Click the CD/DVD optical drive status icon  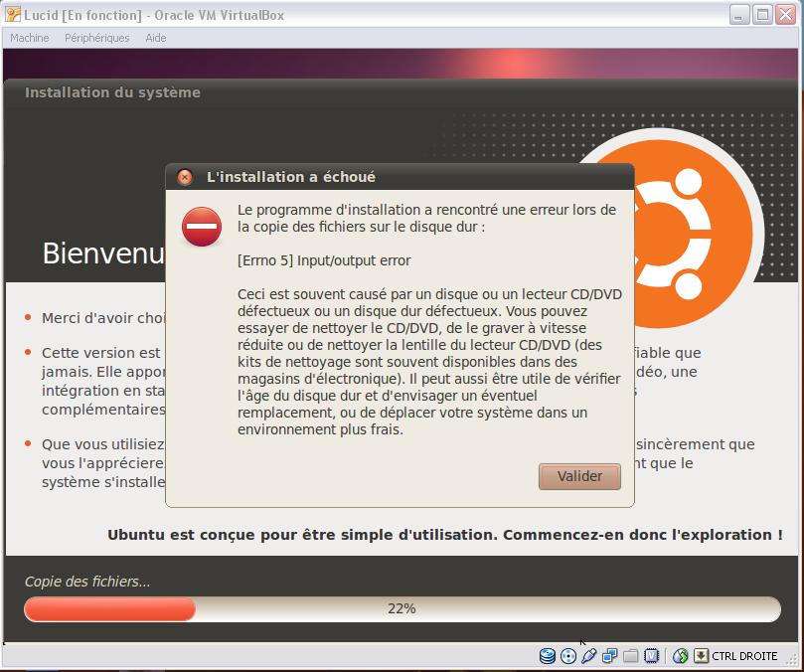568,655
